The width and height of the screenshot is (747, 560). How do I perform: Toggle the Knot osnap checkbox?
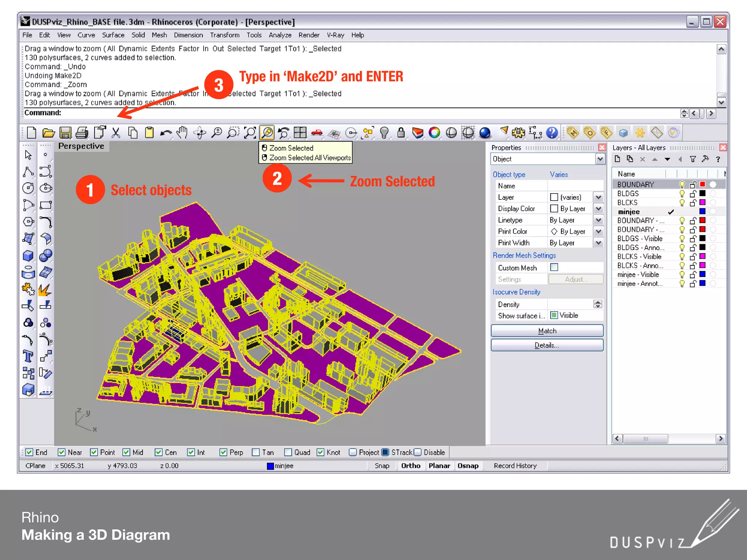pyautogui.click(x=321, y=452)
